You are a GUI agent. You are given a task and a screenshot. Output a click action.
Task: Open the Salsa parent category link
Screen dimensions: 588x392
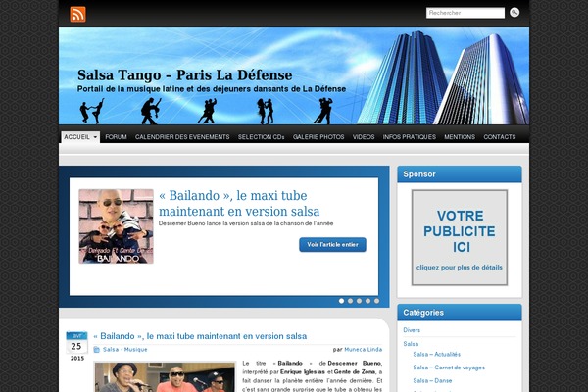click(x=411, y=344)
